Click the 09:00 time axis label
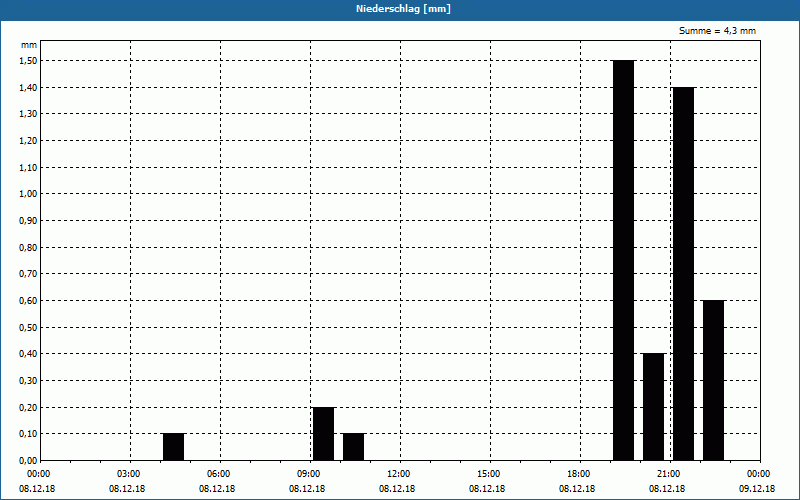Screen dimensions: 800x500 [311, 474]
